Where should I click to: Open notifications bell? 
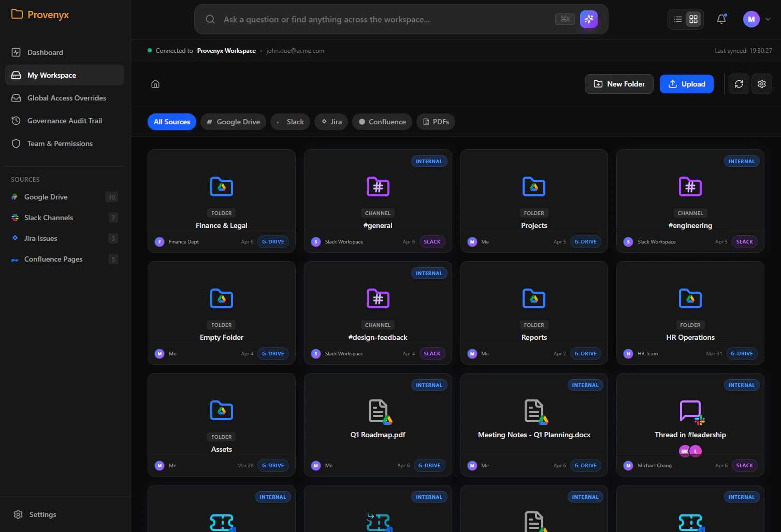(721, 19)
